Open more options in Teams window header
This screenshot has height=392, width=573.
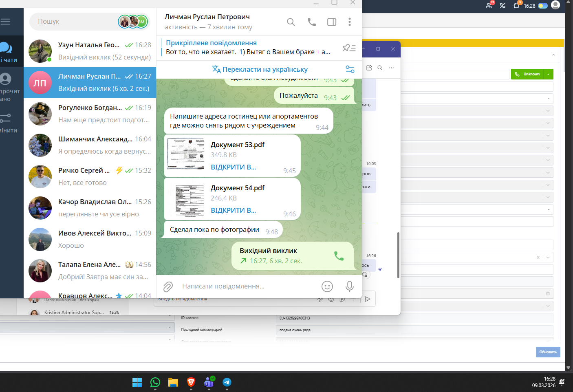[392, 68]
